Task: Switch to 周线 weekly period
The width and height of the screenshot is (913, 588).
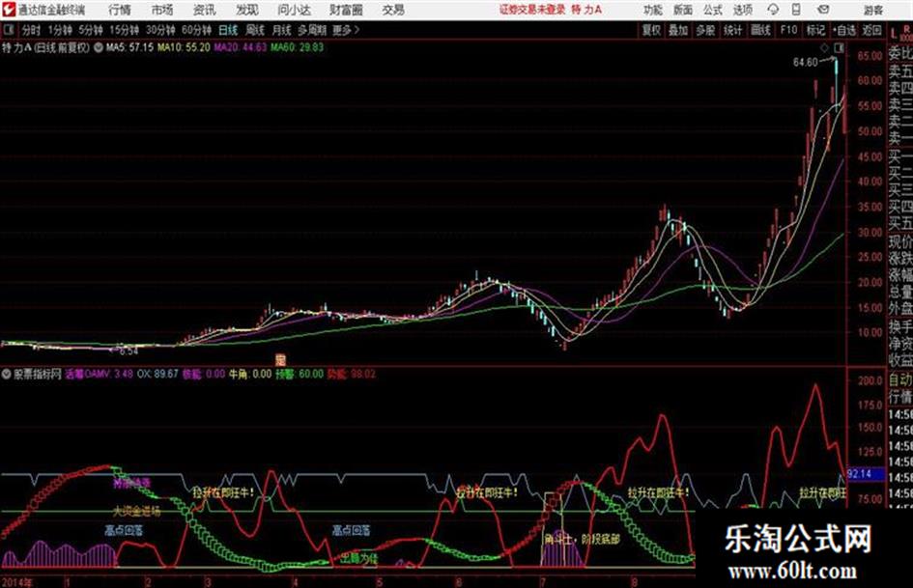Action: tap(255, 30)
